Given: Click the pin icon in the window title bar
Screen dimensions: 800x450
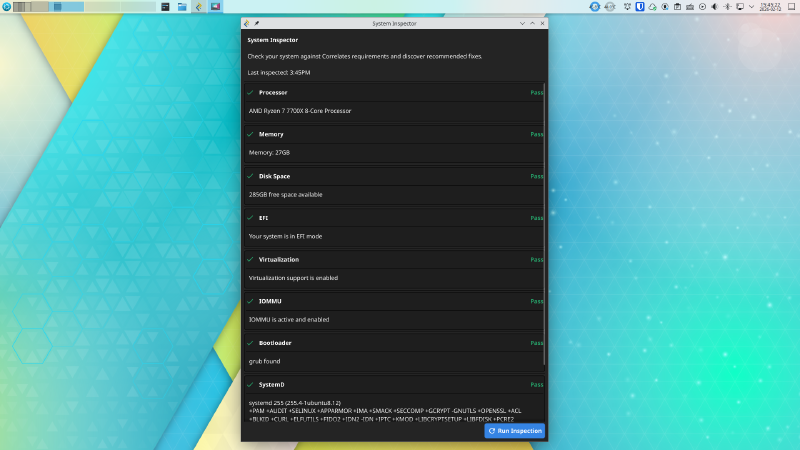Looking at the screenshot, I should 256,22.
